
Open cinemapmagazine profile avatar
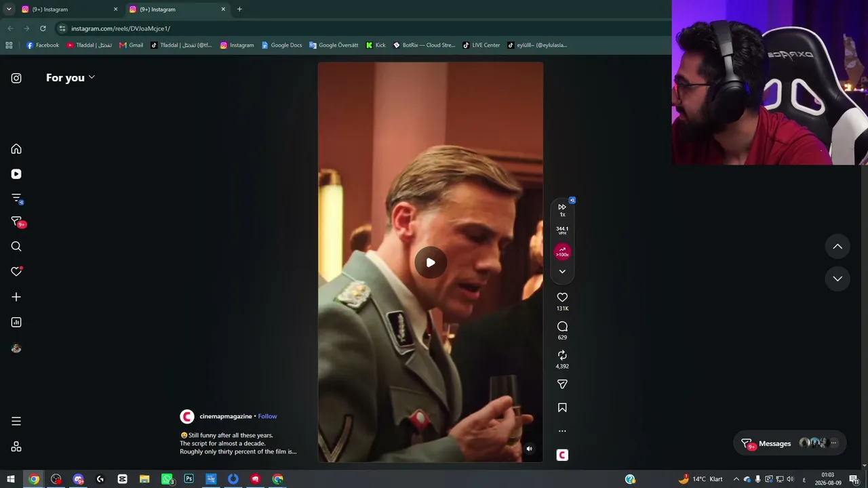187,417
